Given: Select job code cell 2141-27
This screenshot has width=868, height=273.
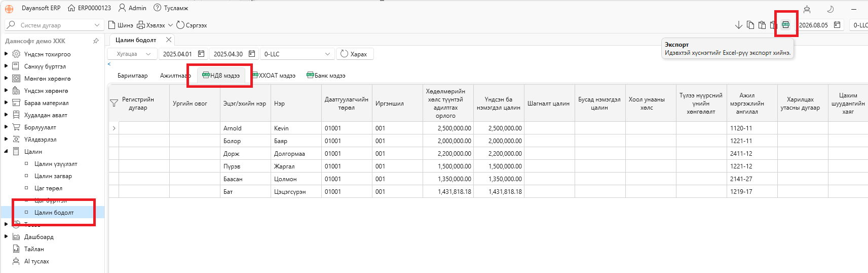Looking at the screenshot, I should point(752,179).
